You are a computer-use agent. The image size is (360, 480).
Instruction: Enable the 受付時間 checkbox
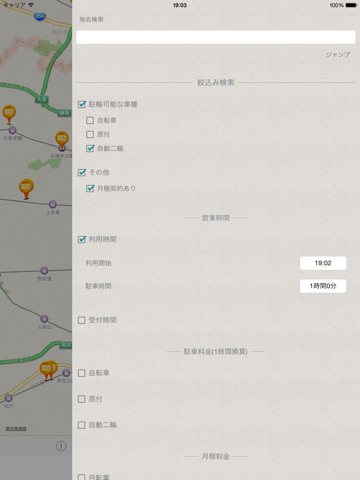82,320
